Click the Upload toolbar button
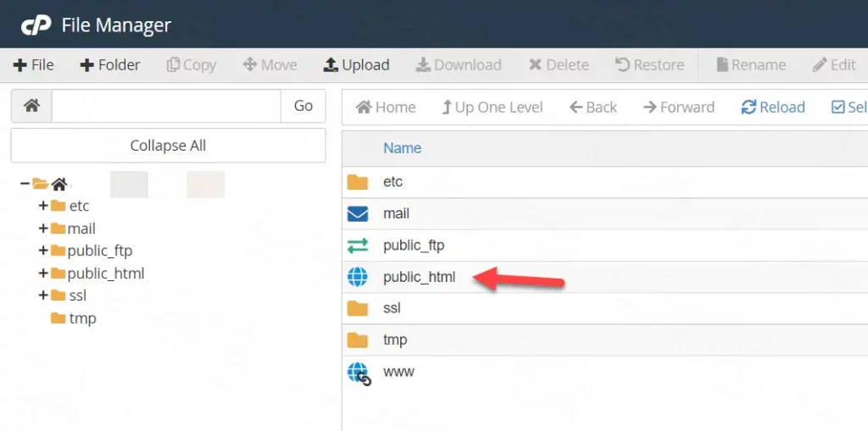This screenshot has width=868, height=431. (x=356, y=65)
